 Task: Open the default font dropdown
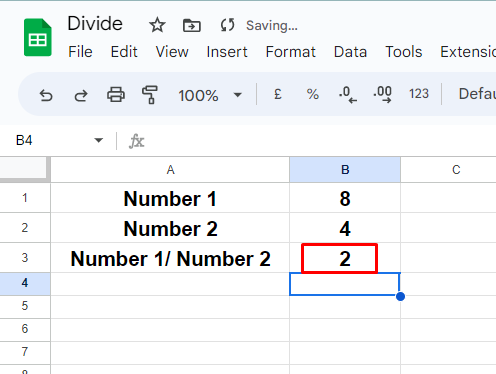coord(477,94)
